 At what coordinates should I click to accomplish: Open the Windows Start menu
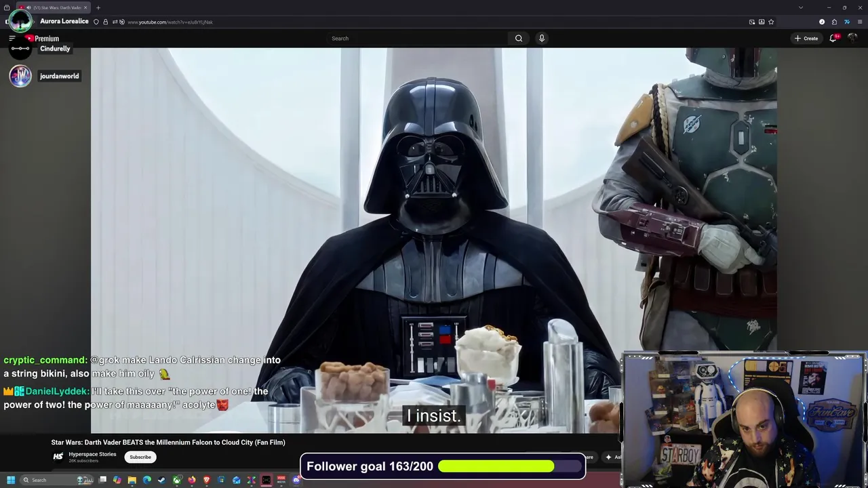[11, 480]
